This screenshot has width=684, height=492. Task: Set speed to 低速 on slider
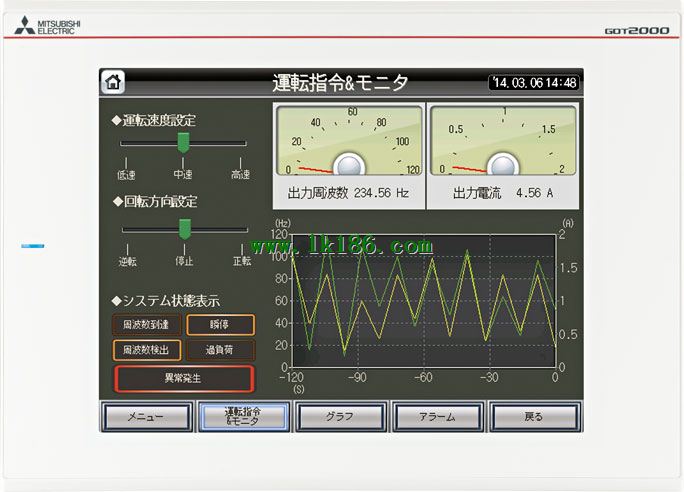(124, 144)
